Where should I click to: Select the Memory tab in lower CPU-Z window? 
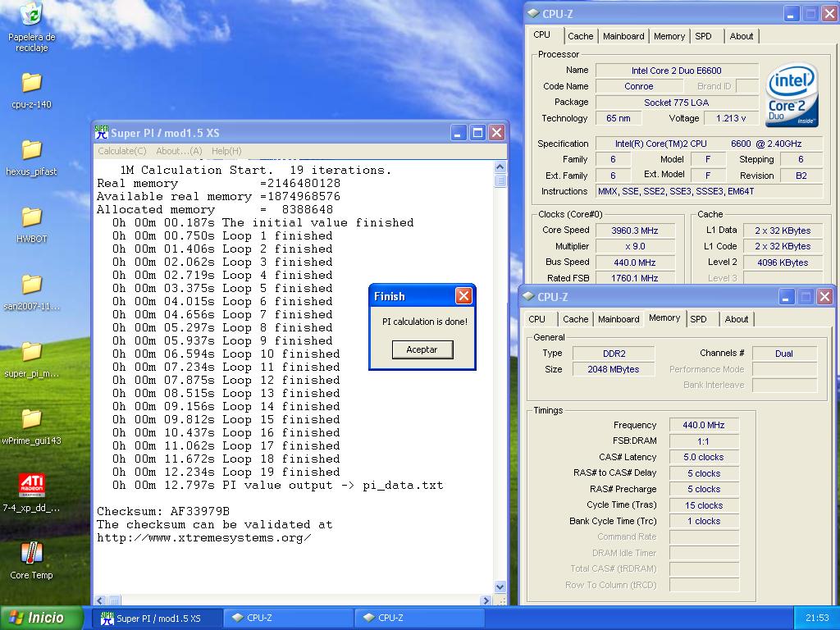click(664, 317)
